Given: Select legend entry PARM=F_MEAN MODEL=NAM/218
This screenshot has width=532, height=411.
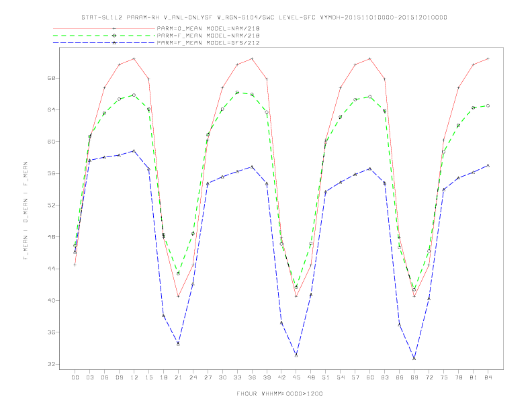Looking at the screenshot, I should (x=208, y=36).
